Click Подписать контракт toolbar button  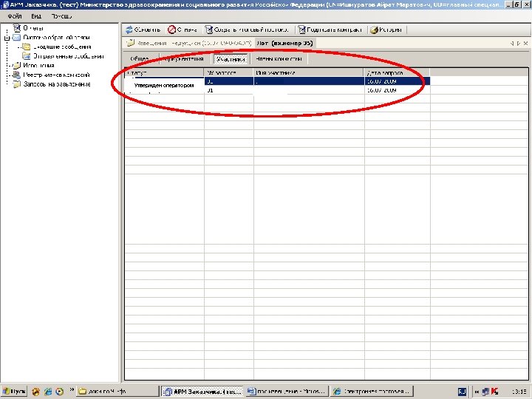(x=330, y=30)
